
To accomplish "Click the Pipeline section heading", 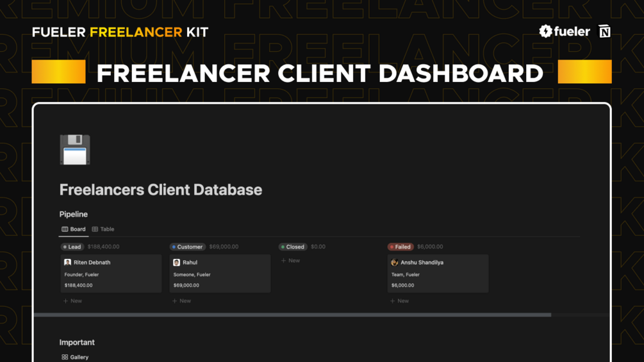I will (74, 214).
